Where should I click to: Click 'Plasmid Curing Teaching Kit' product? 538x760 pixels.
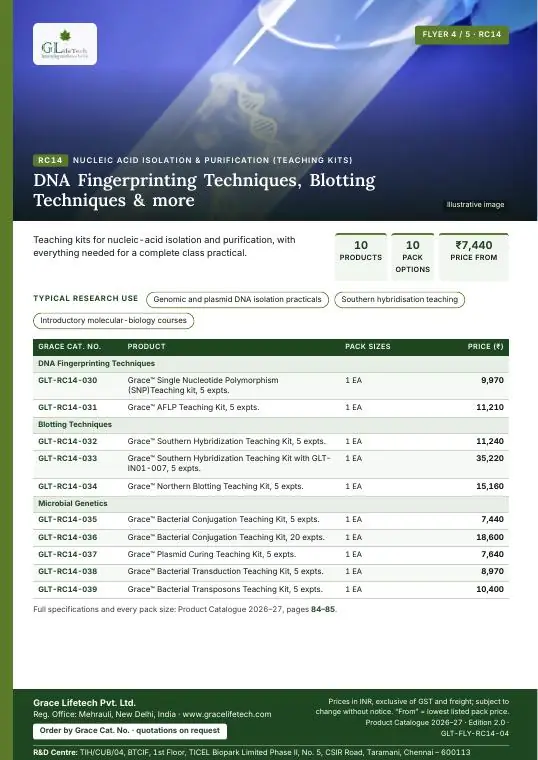(x=212, y=554)
